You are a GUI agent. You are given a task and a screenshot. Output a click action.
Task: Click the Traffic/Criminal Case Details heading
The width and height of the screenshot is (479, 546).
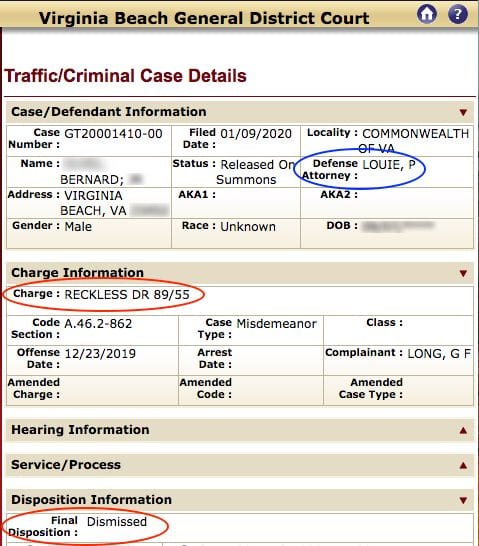(x=125, y=76)
